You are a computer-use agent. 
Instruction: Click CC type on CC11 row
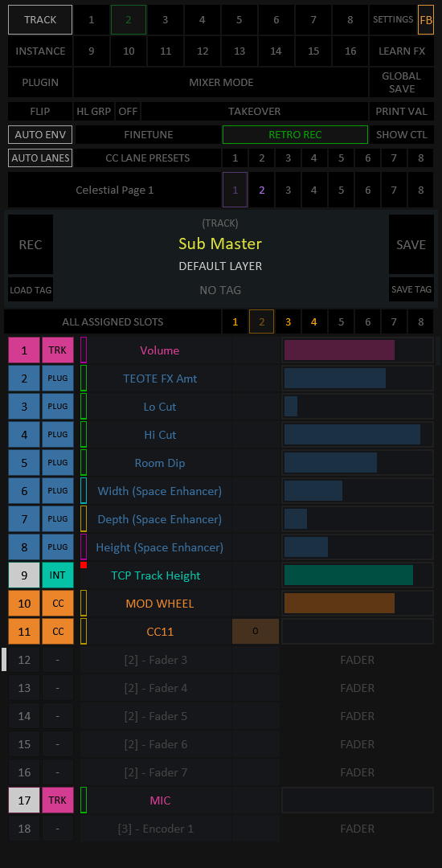(x=58, y=632)
